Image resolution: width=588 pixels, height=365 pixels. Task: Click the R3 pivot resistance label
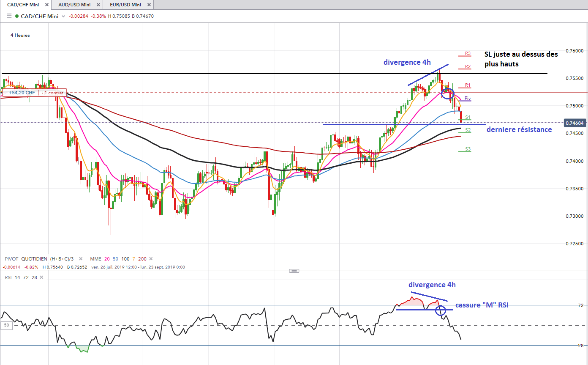click(x=468, y=54)
